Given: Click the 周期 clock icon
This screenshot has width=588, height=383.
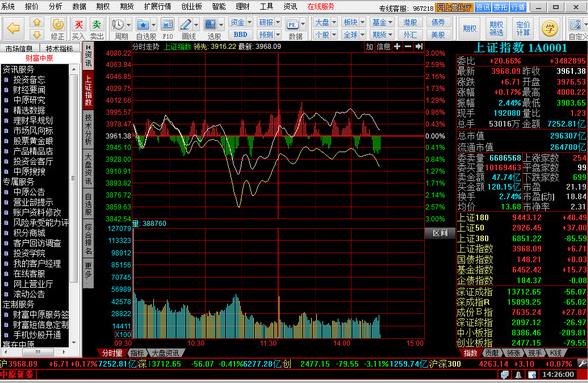Looking at the screenshot, I should coord(118,25).
